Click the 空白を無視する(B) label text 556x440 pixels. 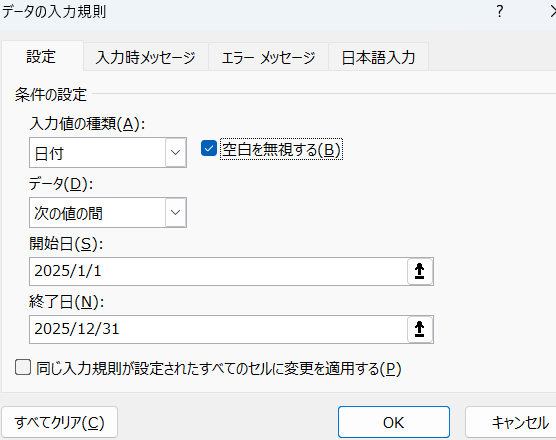tap(281, 149)
